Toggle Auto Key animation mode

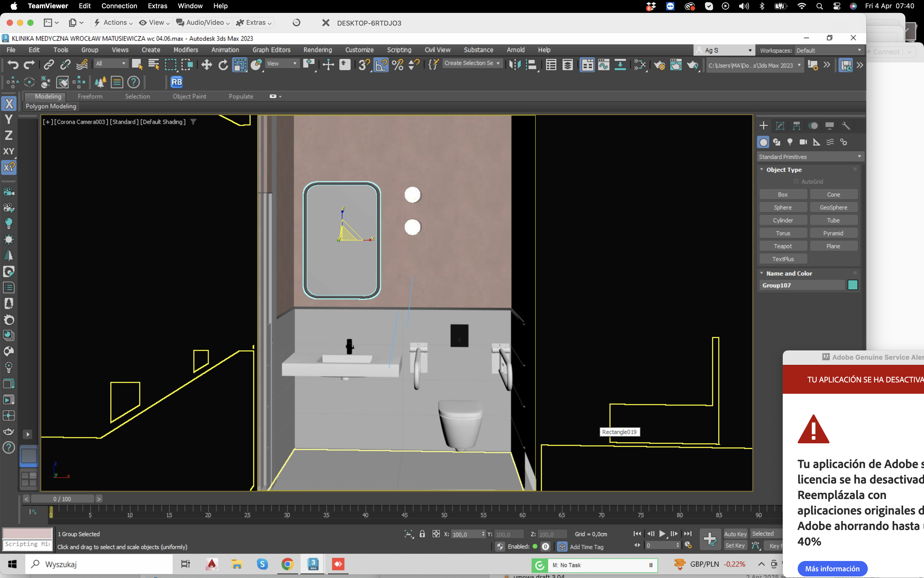[735, 534]
